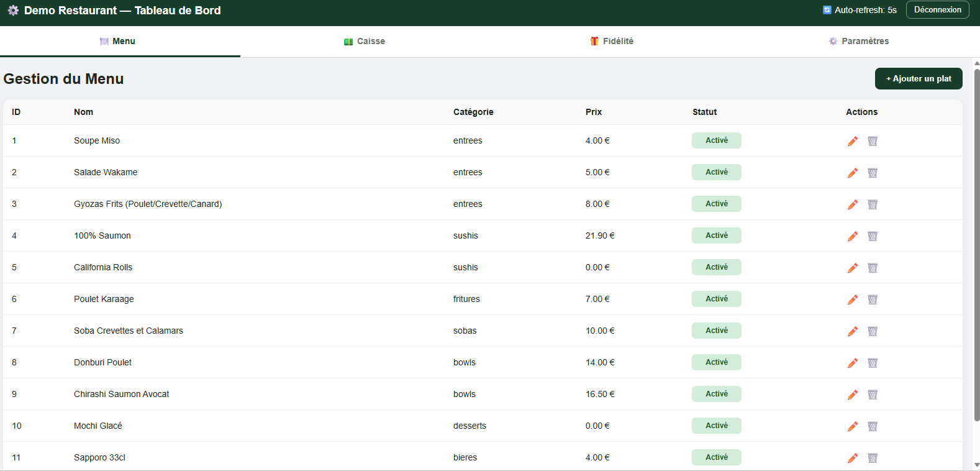Edit the Salade Wakame row
Screen dimensions: 980x471
853,173
